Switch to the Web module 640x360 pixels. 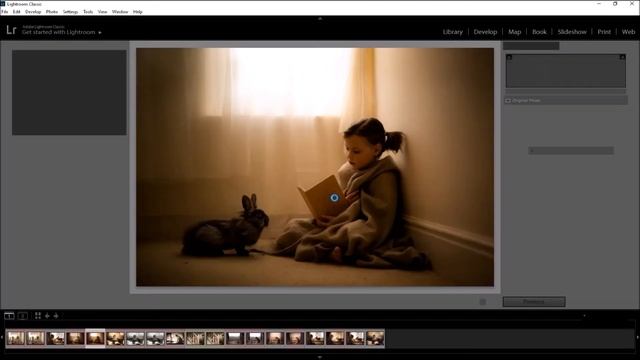pos(628,32)
